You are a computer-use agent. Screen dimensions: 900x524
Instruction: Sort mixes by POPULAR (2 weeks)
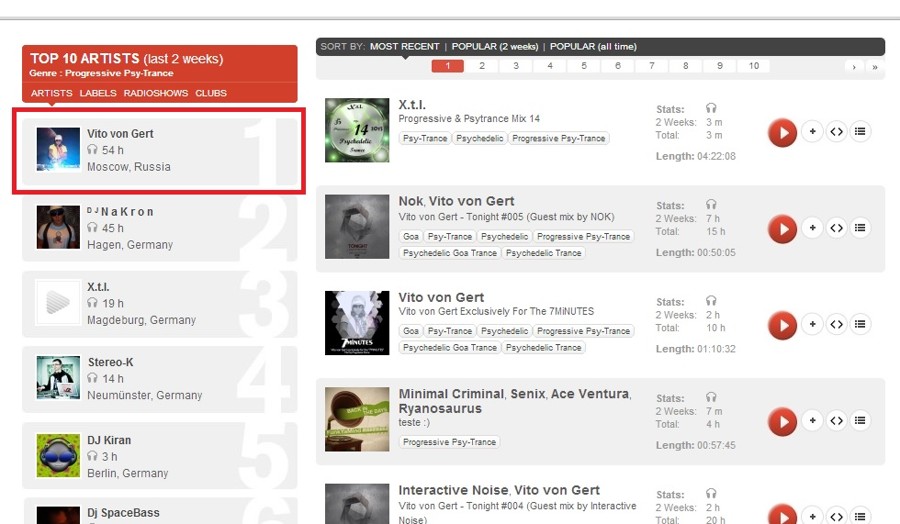point(495,46)
